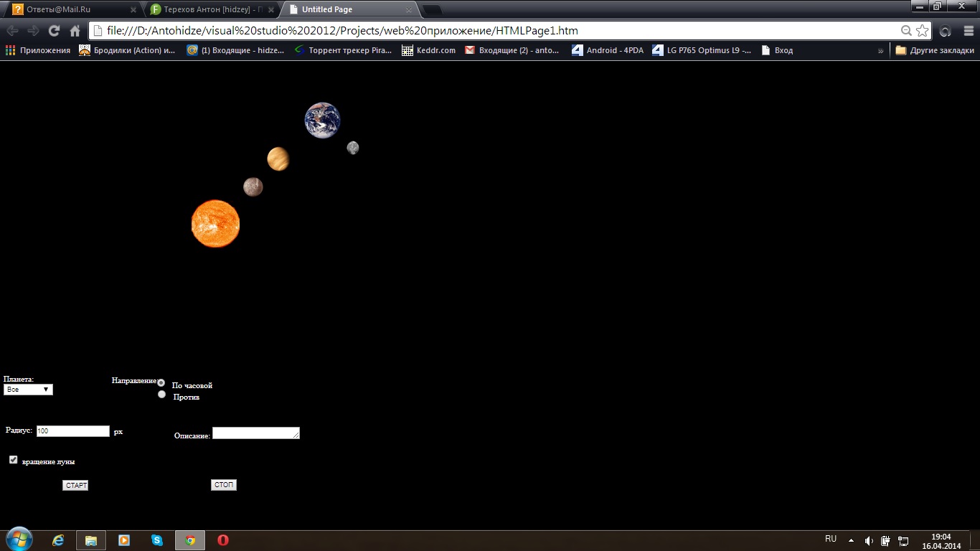Image resolution: width=980 pixels, height=551 pixels.
Task: Select the Против radio button
Action: tap(161, 395)
